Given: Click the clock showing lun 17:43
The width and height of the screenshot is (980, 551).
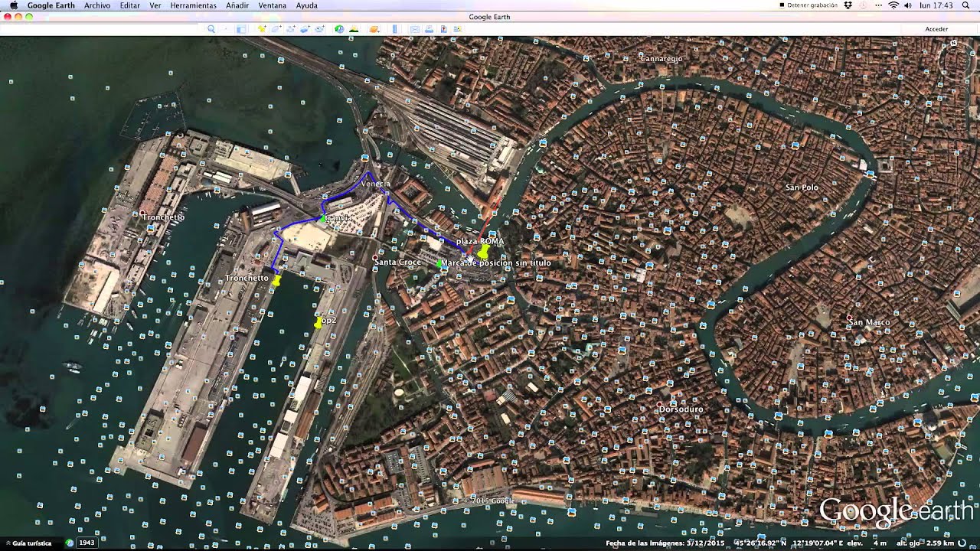Looking at the screenshot, I should [x=936, y=5].
